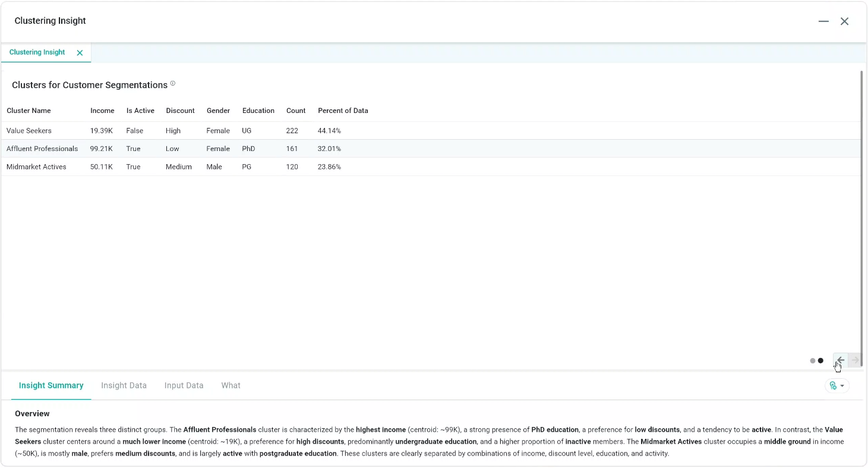Click the Percent of Data column header
Viewport: 868px width, 468px height.
point(343,111)
